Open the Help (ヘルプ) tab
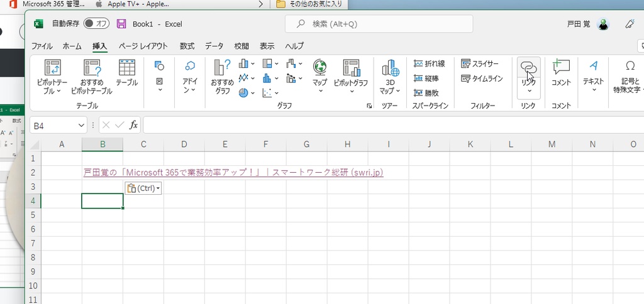Screen dimensions: 644x304 coord(294,46)
